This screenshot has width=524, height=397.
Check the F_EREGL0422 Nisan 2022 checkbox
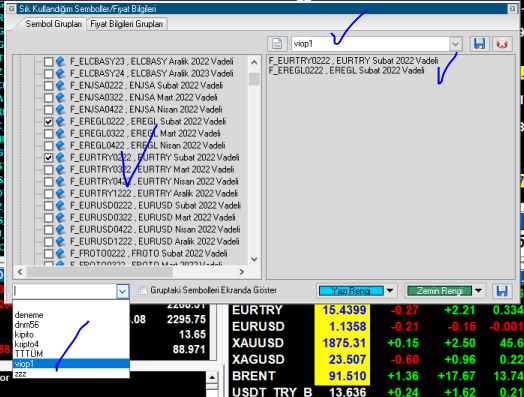49,146
